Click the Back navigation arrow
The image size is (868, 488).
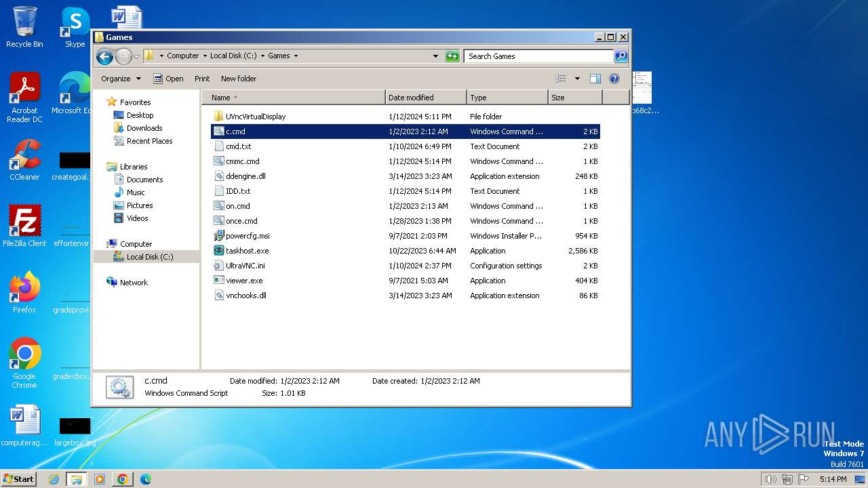coord(104,56)
